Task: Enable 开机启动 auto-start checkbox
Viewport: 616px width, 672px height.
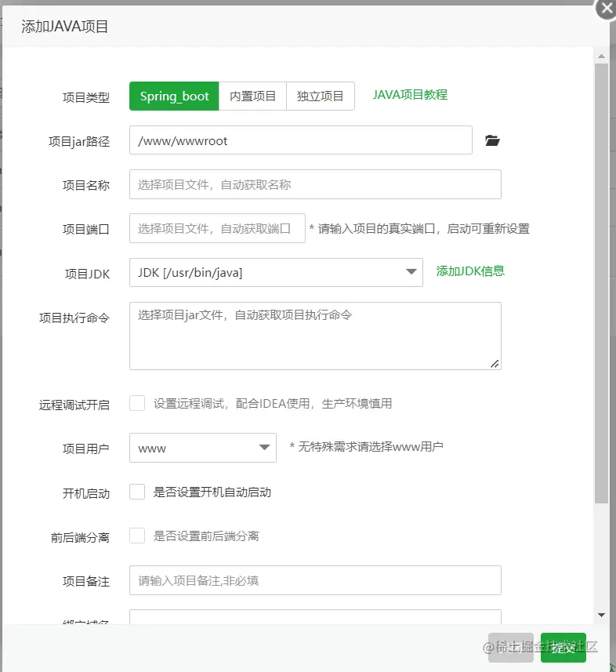Action: 137,492
